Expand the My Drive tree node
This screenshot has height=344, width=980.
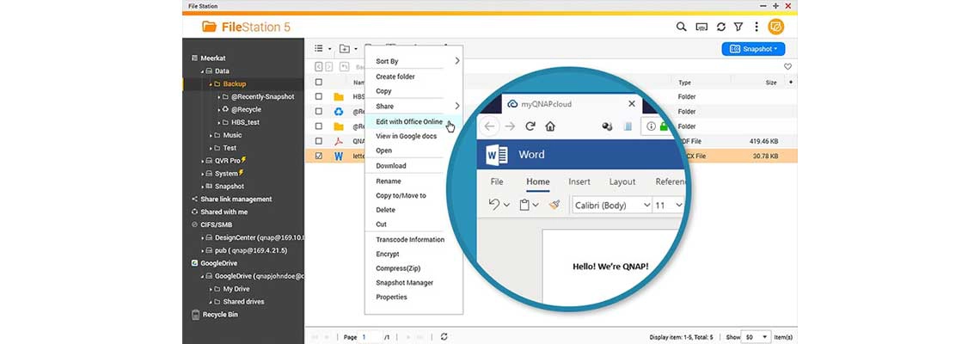tap(211, 289)
